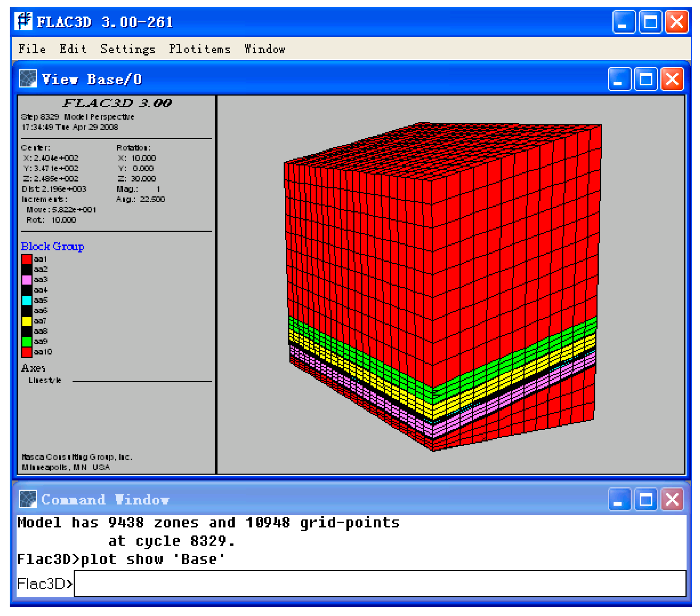700x616 pixels.
Task: Close the View Base/0 plot window
Action: (672, 79)
